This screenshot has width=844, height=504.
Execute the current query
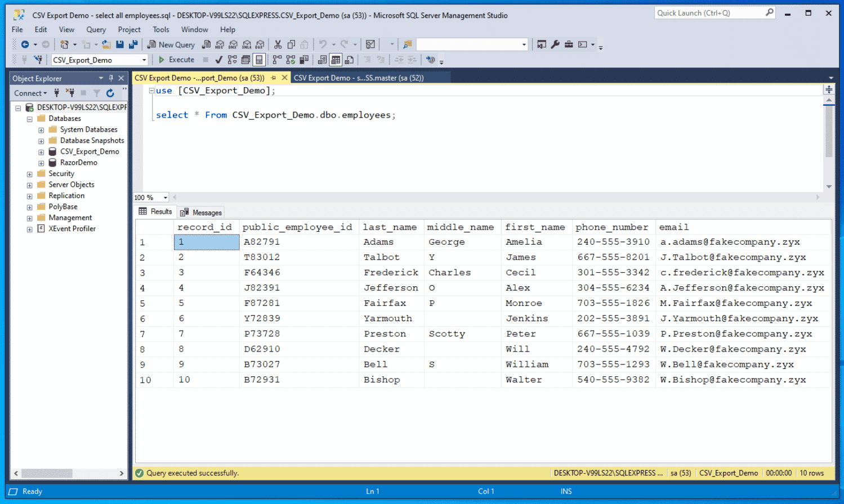[x=177, y=60]
